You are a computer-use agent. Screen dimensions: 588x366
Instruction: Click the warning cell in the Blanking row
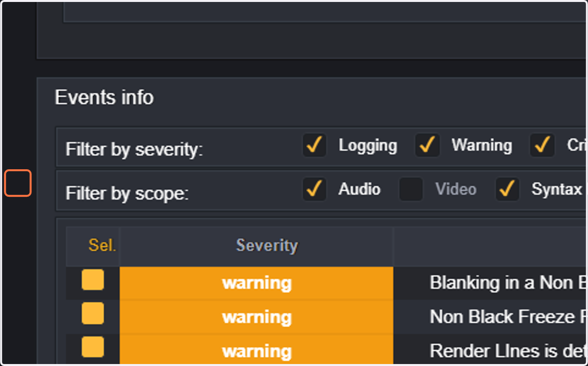coord(256,283)
